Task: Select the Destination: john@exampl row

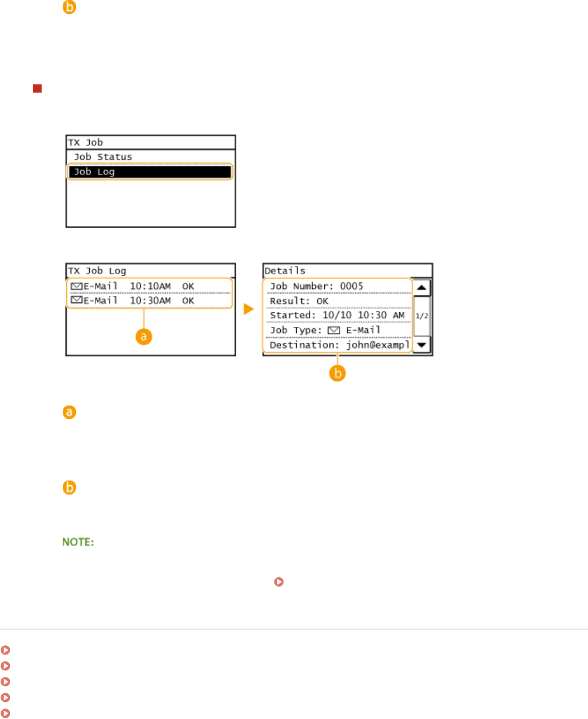Action: tap(338, 345)
